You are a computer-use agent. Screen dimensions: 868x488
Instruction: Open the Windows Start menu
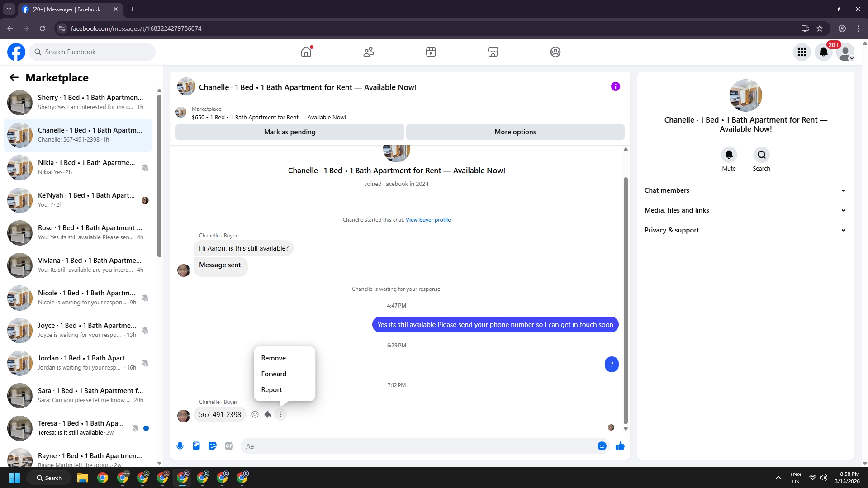pos(14,478)
